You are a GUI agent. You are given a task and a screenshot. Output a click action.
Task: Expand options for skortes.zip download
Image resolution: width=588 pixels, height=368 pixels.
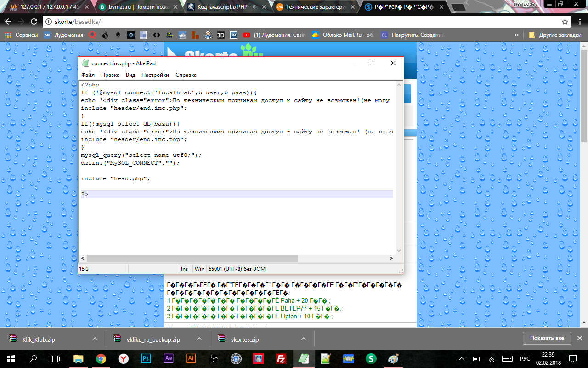point(303,339)
